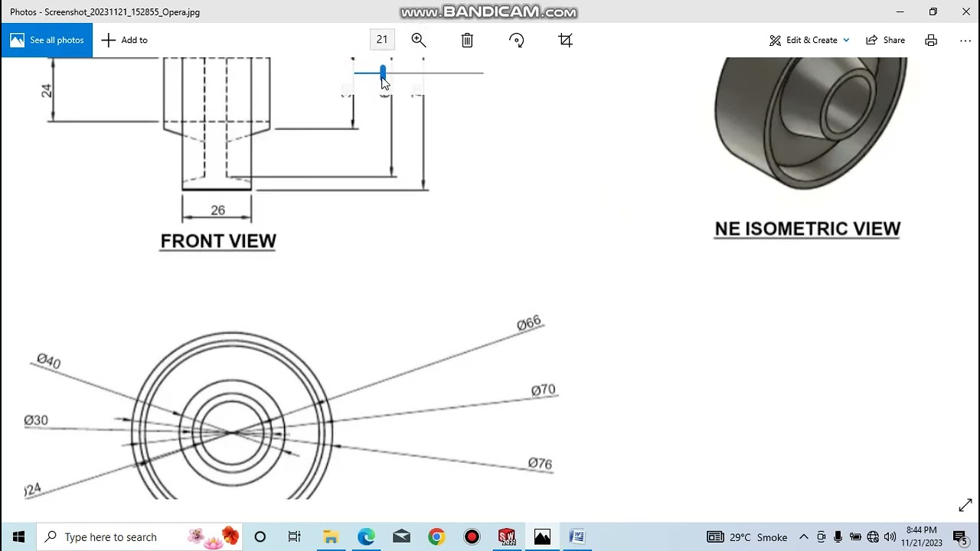Click the FRONT VIEW label
This screenshot has height=551, width=980.
[218, 241]
